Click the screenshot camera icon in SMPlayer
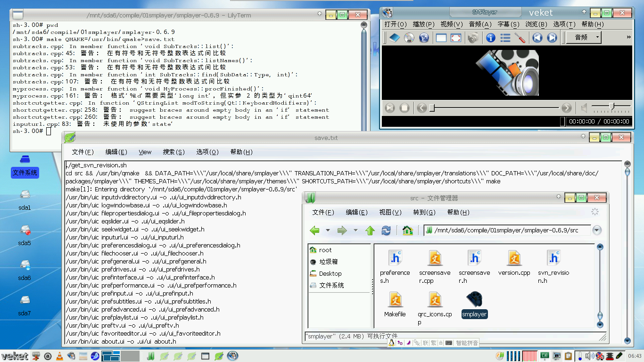 (473, 38)
